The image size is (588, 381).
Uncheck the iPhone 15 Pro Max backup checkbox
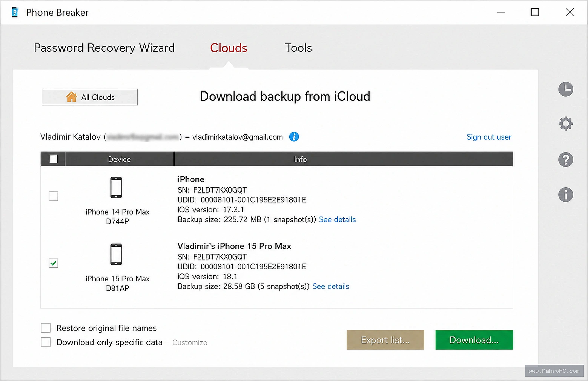(x=54, y=263)
